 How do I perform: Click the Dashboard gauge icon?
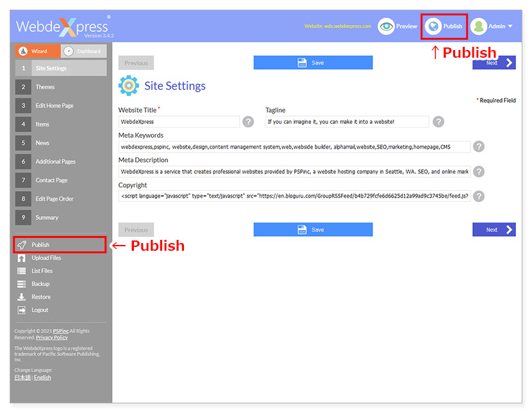click(69, 51)
